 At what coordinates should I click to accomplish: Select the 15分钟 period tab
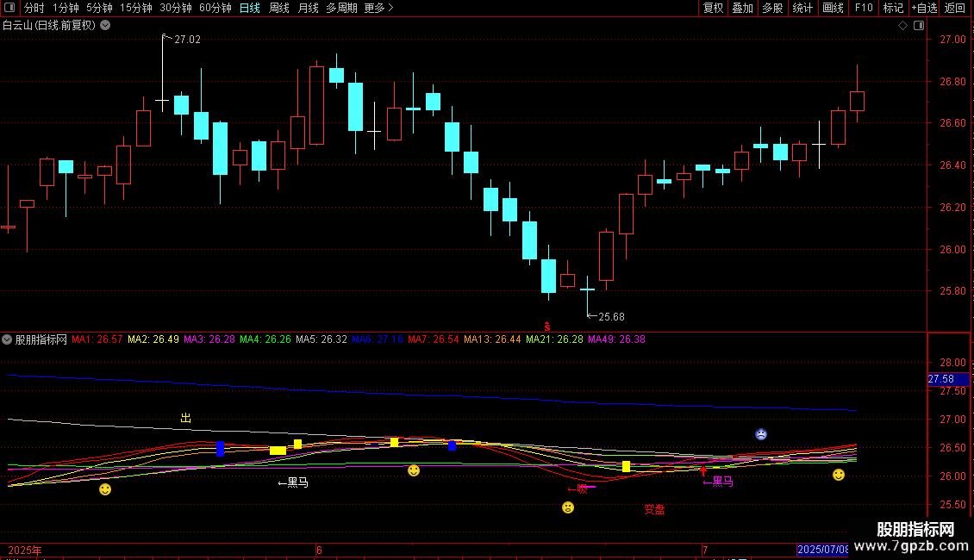(135, 8)
